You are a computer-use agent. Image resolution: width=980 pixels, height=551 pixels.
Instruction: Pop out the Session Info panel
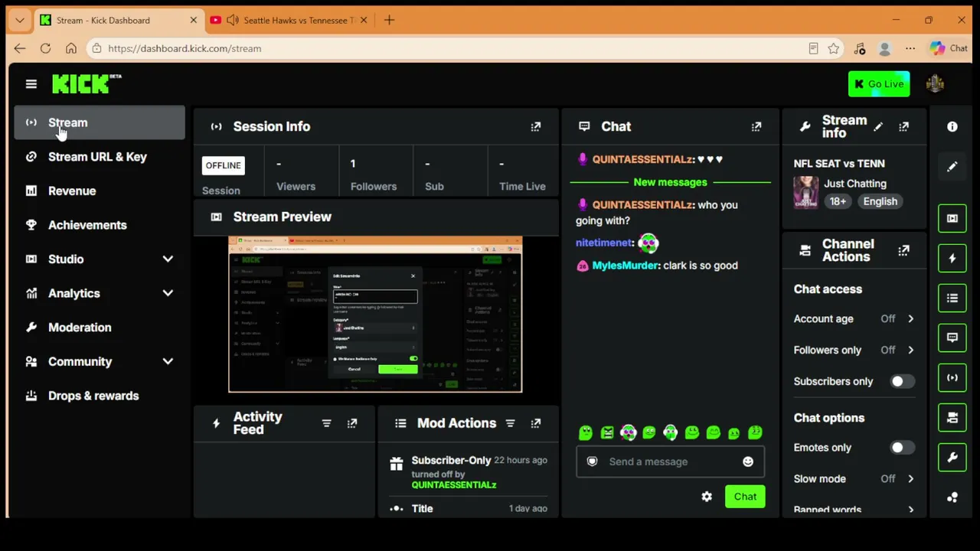(536, 126)
